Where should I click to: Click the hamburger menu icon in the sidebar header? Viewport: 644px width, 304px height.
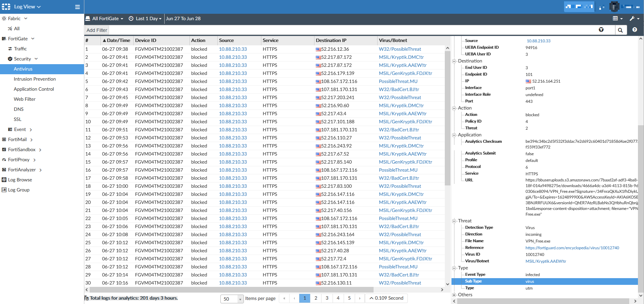(77, 7)
